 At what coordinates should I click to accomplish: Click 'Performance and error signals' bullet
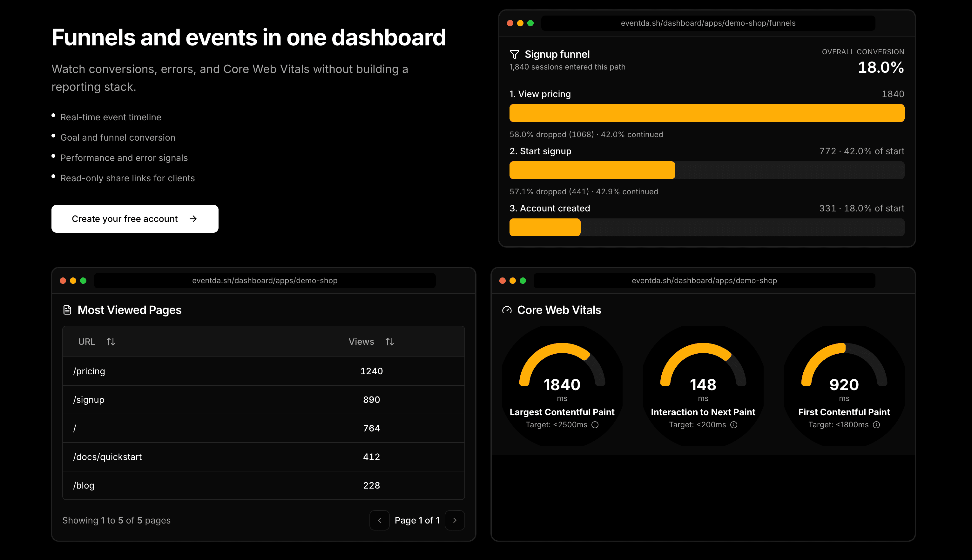click(124, 158)
